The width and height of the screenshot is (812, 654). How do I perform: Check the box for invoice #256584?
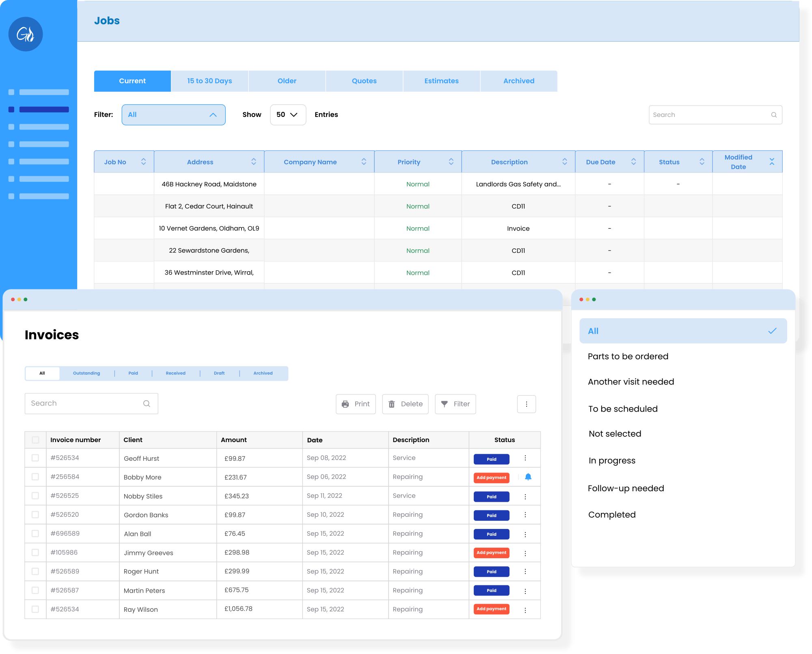pyautogui.click(x=35, y=477)
